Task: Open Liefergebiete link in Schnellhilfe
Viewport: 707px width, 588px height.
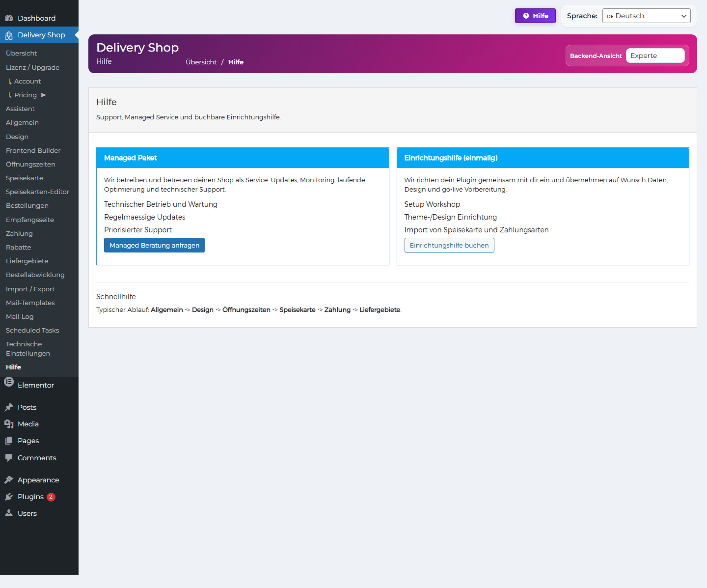Action: click(x=380, y=309)
